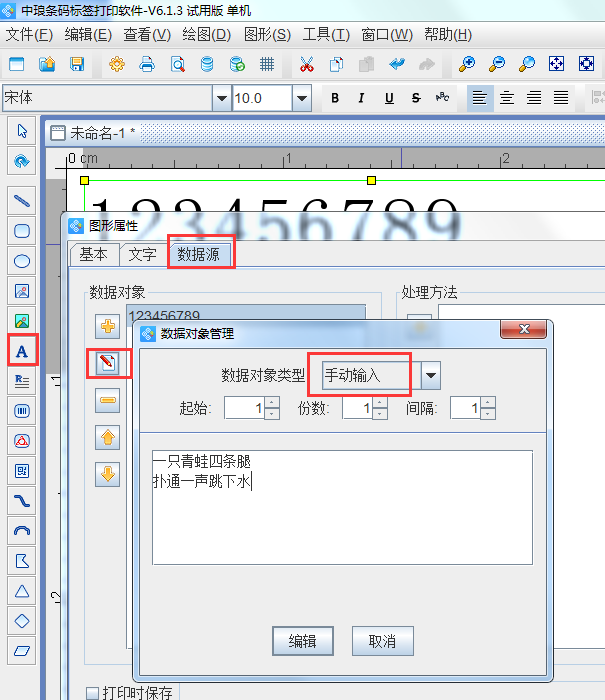Select the parallelogram shape tool

(x=22, y=651)
